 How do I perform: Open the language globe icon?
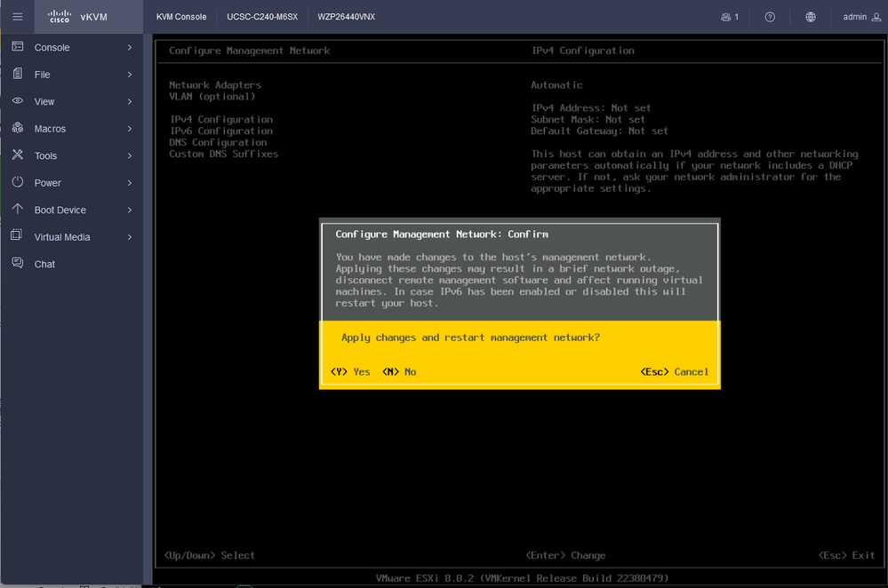(x=811, y=17)
